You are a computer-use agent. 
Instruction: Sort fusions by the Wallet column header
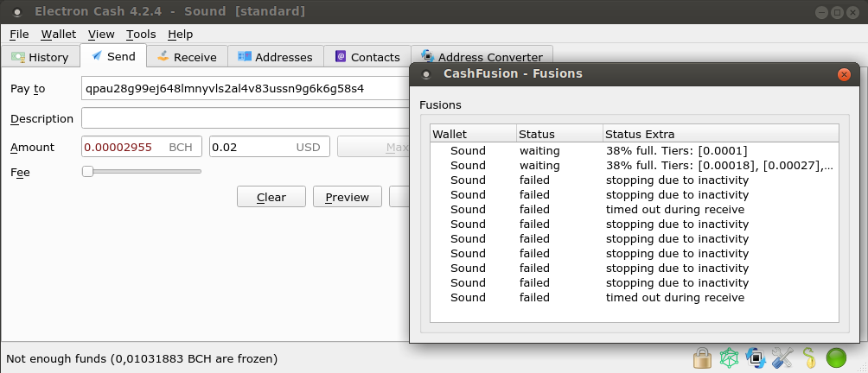click(x=473, y=134)
